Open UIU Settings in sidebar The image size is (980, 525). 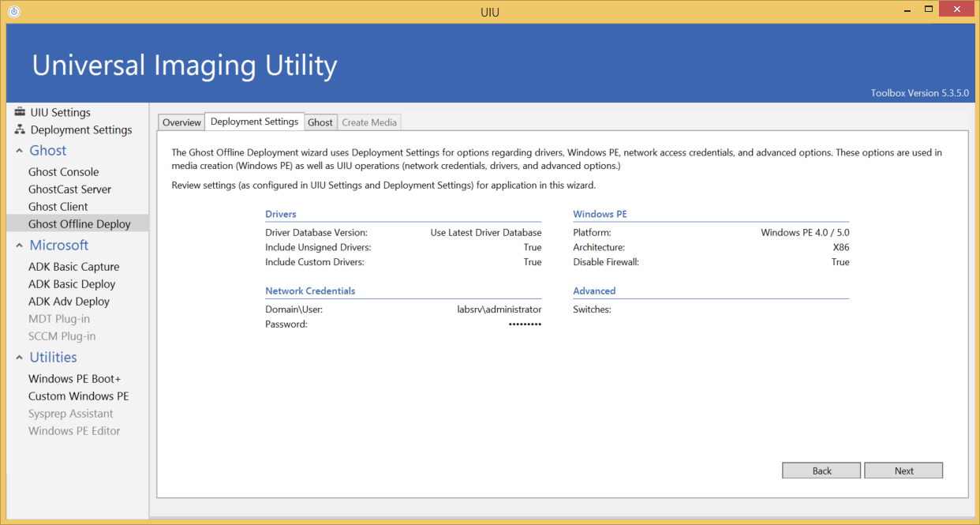click(x=61, y=112)
